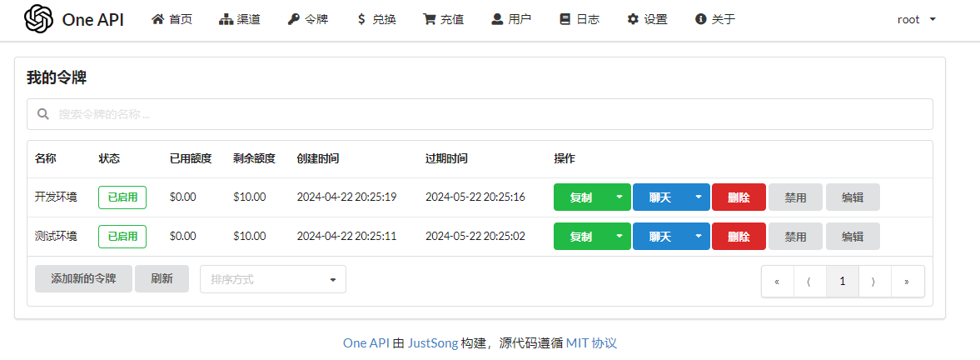Edit the 开发环境 token
Screen dimensions: 980x360
pyautogui.click(x=853, y=197)
